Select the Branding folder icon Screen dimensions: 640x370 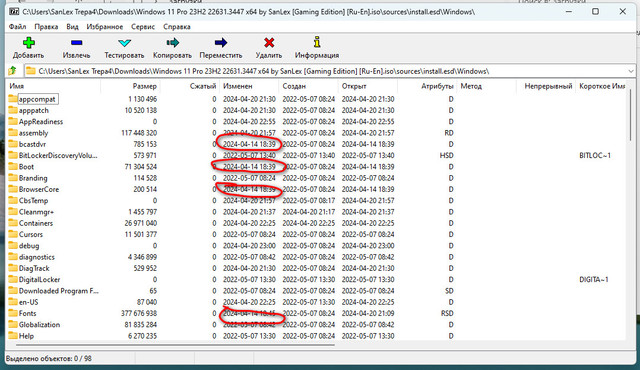[13, 178]
